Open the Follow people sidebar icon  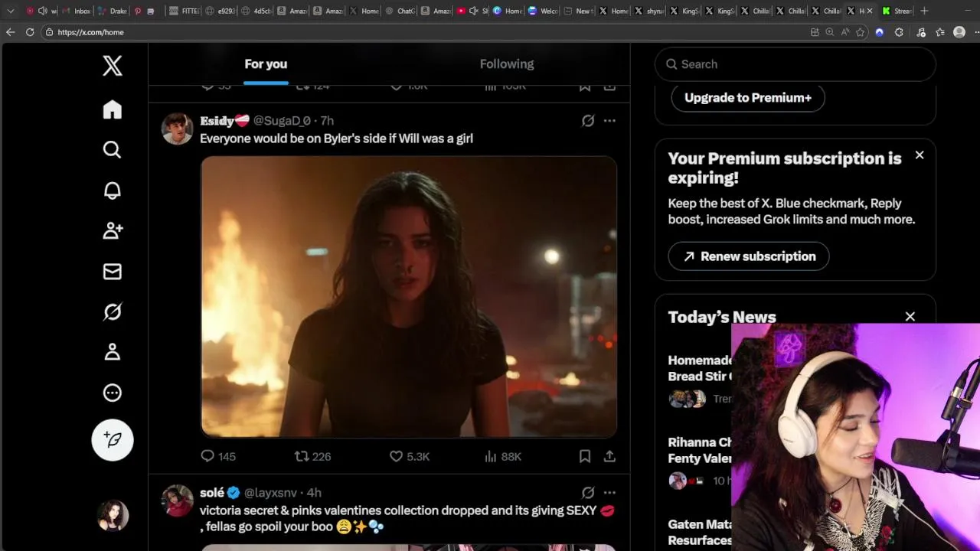[113, 230]
